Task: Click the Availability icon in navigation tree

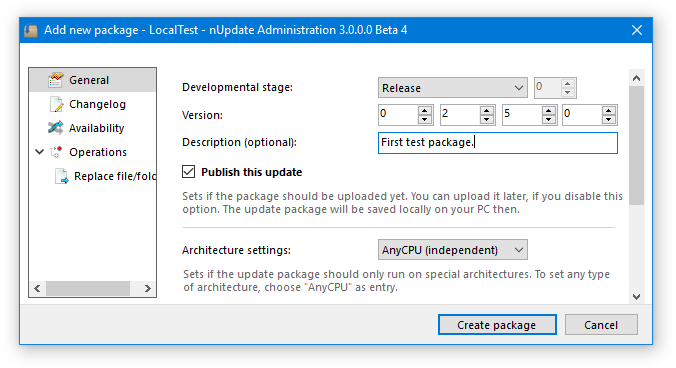Action: pos(56,128)
